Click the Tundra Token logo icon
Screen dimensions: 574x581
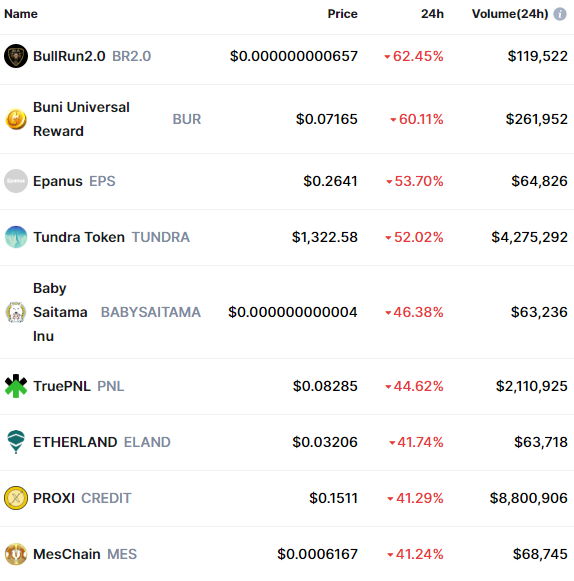[16, 237]
